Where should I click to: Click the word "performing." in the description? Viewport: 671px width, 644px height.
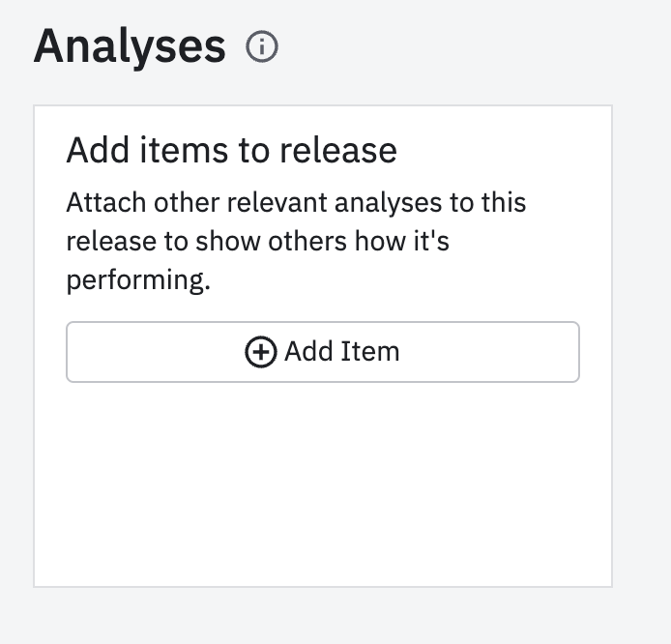(x=138, y=279)
